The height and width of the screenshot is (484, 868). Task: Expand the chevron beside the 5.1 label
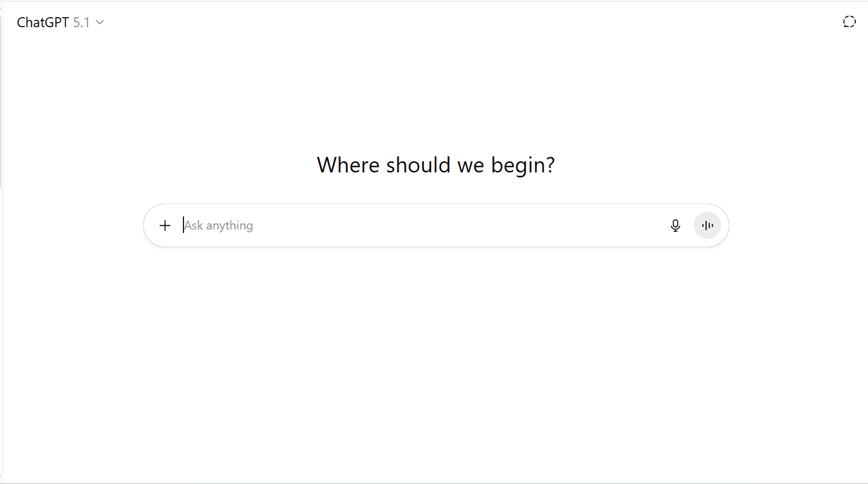(100, 22)
